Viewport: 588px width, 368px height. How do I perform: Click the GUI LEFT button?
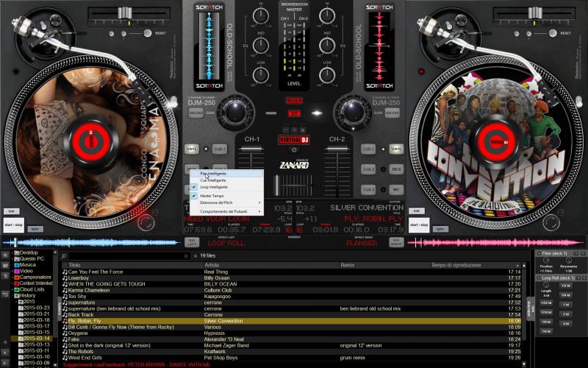pos(192,242)
